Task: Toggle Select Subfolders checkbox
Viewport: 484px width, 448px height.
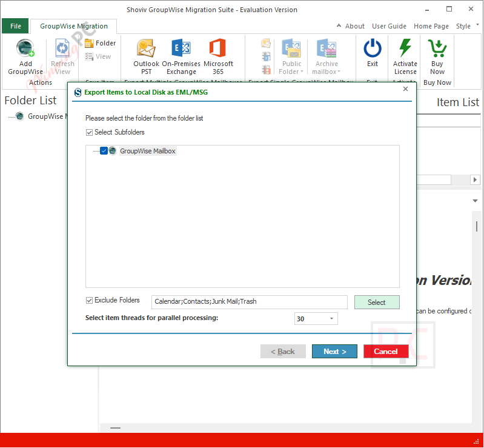Action: (89, 133)
